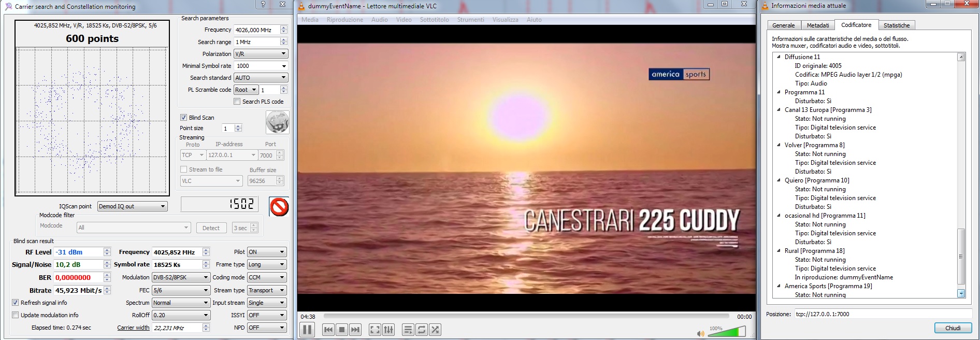Uncheck the Blind Scan checkbox

(183, 118)
